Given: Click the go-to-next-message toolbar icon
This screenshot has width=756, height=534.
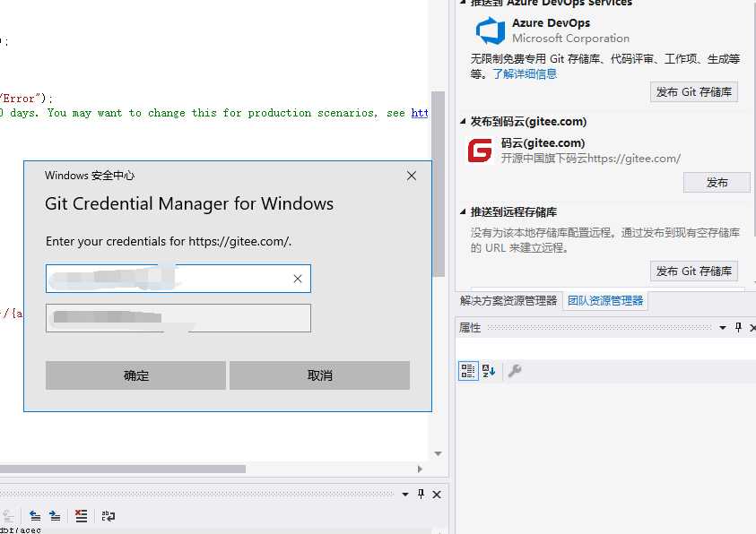Looking at the screenshot, I should pos(55,516).
